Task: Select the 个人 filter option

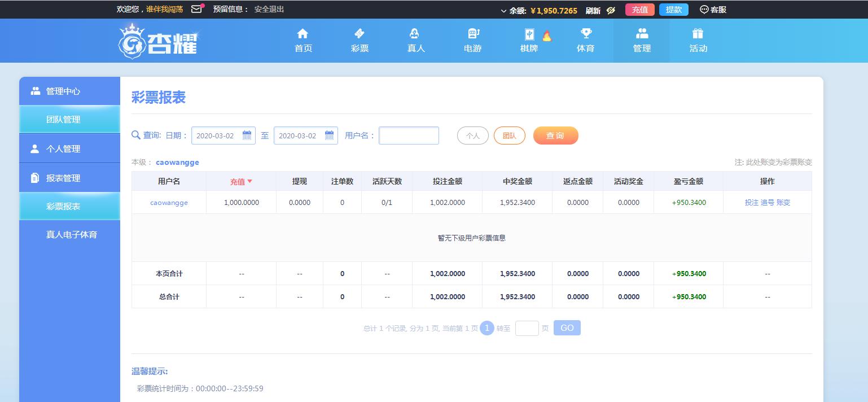Action: tap(472, 136)
